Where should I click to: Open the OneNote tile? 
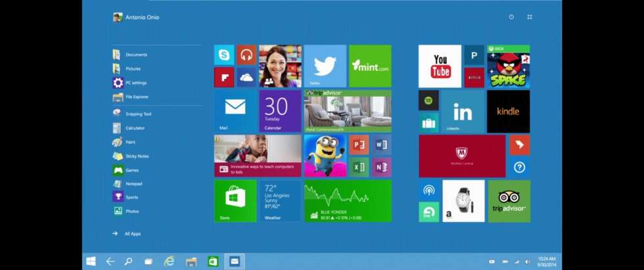(x=382, y=167)
